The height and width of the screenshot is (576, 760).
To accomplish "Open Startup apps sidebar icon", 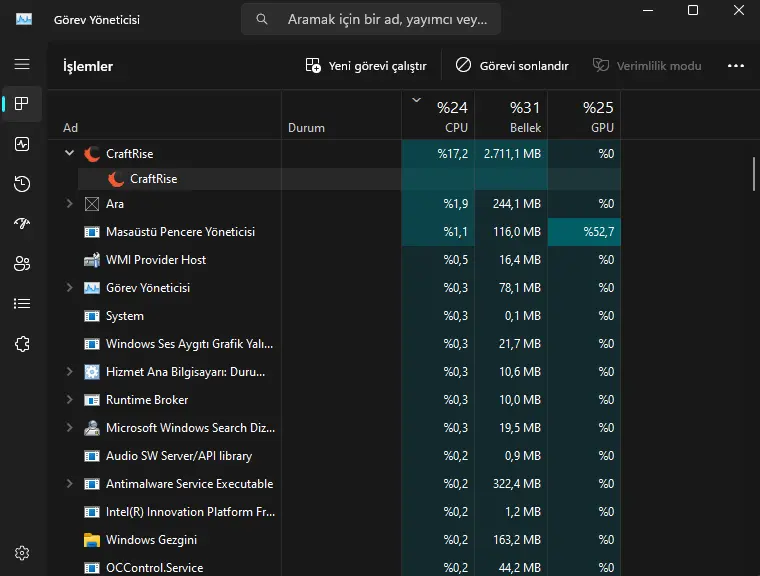I will (22, 224).
